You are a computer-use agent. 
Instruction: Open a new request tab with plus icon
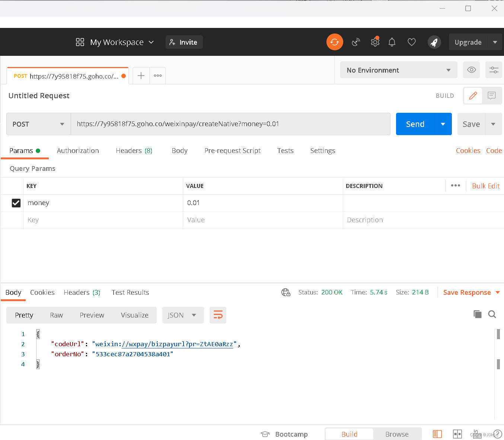click(141, 76)
